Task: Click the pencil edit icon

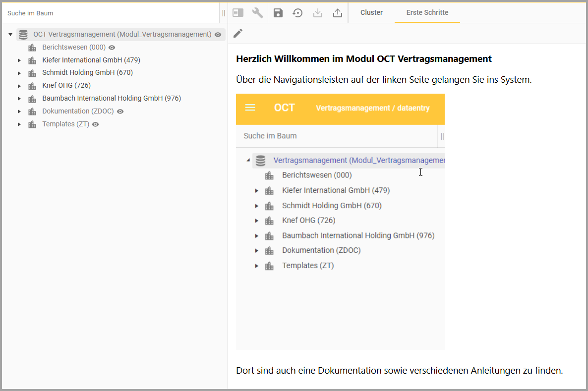Action: pos(238,33)
